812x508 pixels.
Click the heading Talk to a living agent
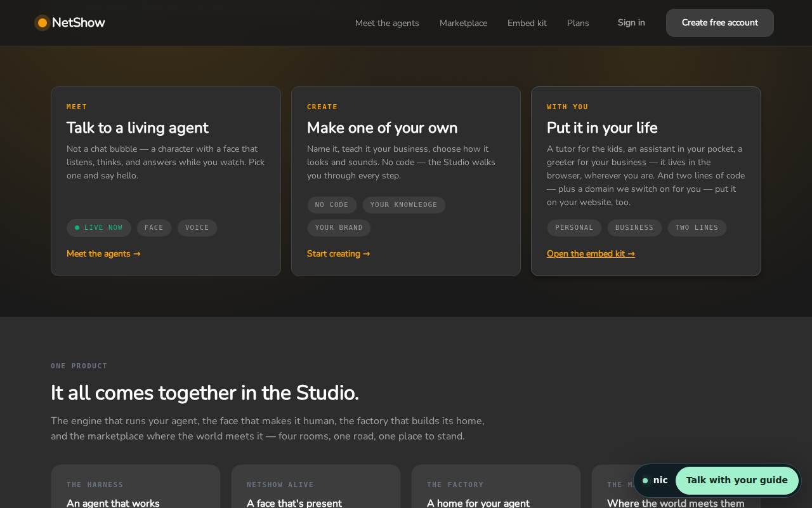click(x=138, y=128)
